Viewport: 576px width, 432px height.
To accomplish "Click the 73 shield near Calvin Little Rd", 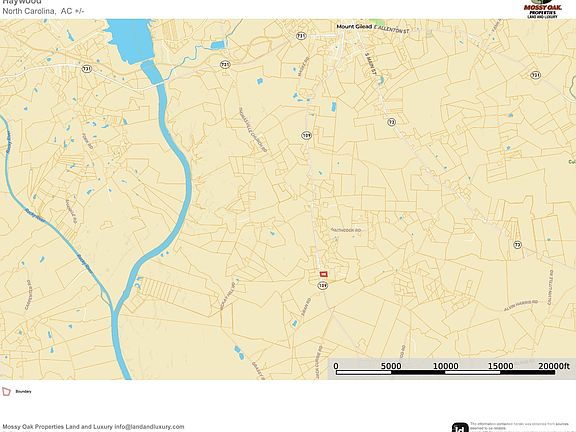I will point(517,245).
